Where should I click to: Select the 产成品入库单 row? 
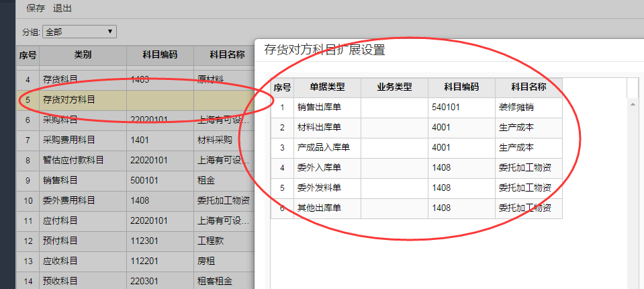(327, 148)
